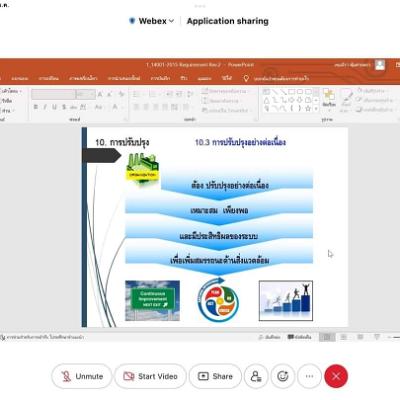Open Comments pane from status bar
The image size is (400, 400).
[299, 337]
